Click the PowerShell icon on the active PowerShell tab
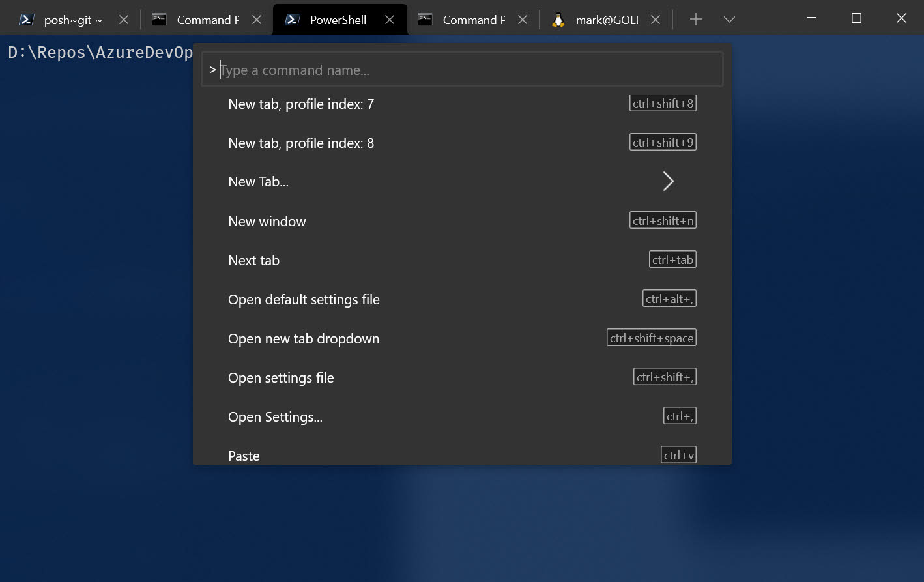 pos(293,20)
